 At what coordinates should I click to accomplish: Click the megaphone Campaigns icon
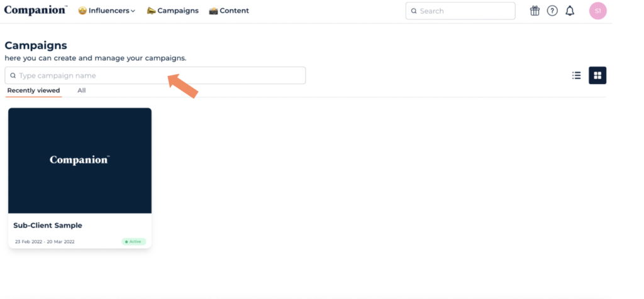(x=151, y=11)
